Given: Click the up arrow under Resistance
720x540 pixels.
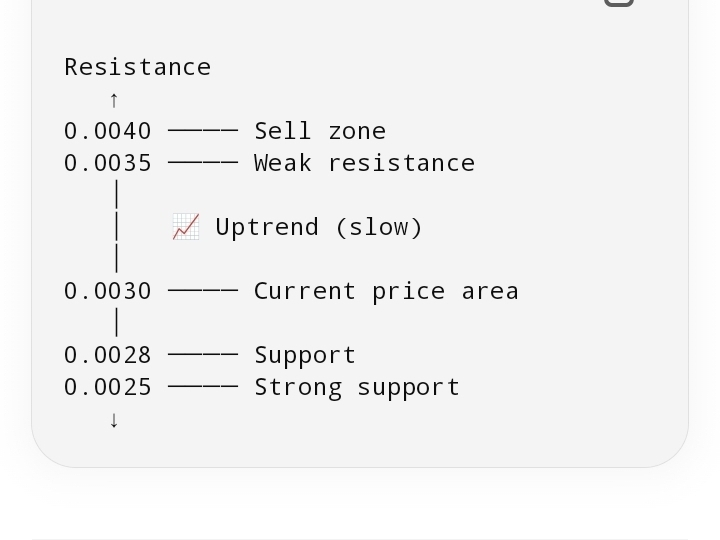Looking at the screenshot, I should [114, 100].
